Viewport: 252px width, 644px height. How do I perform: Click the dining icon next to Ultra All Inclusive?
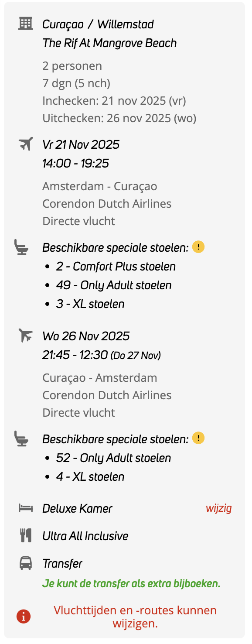click(25, 535)
